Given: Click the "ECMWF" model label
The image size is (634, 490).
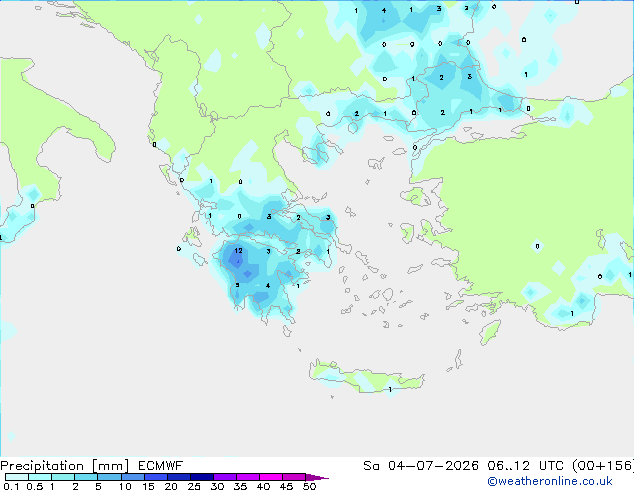Looking at the screenshot, I should tap(160, 466).
